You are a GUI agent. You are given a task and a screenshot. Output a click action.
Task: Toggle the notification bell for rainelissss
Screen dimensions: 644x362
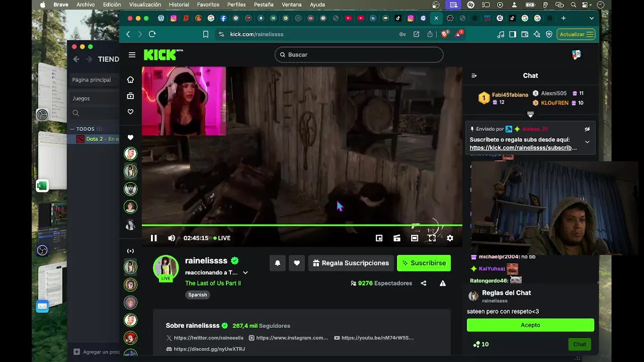tap(277, 263)
